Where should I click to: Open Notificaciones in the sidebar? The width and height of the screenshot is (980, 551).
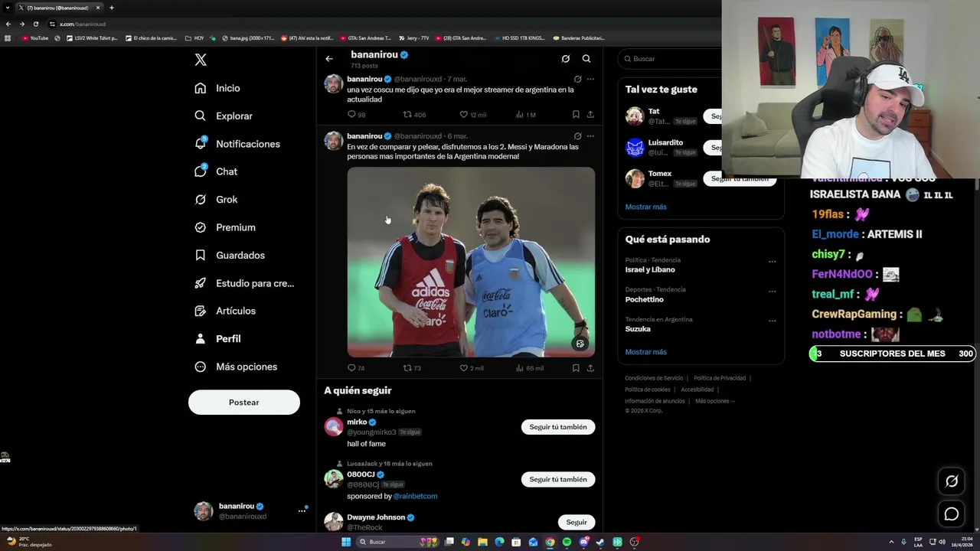[237, 144]
